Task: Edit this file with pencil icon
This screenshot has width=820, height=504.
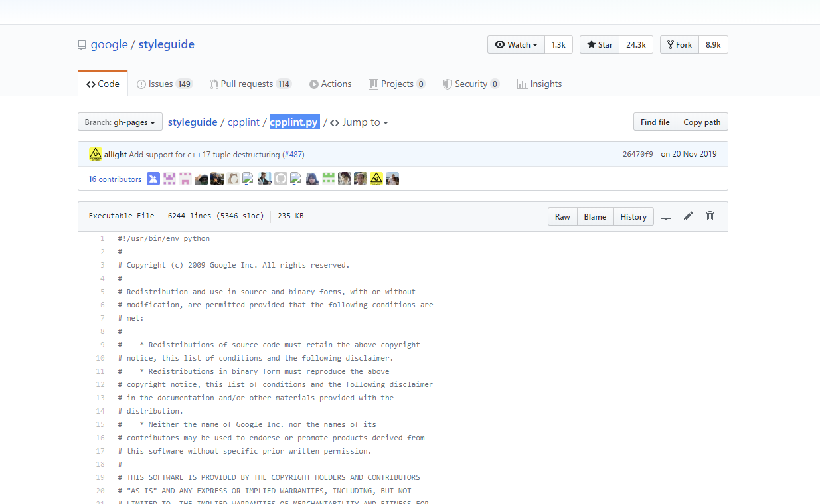Action: click(x=689, y=216)
